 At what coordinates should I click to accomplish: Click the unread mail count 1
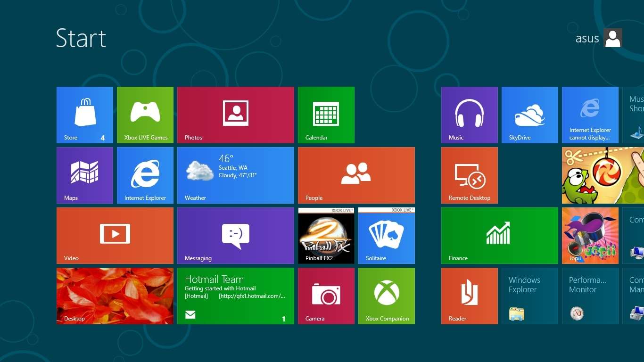pos(284,319)
